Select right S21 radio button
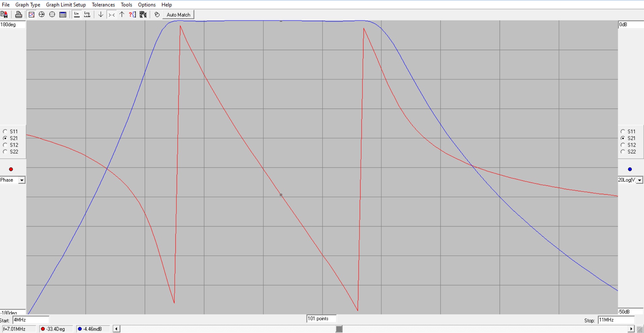 click(622, 138)
